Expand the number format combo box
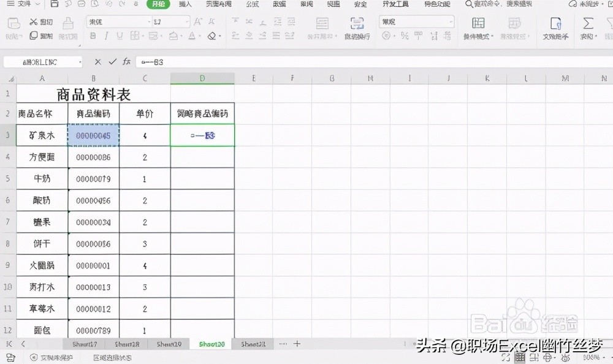Viewport: 613px width, 364px height. click(x=451, y=22)
